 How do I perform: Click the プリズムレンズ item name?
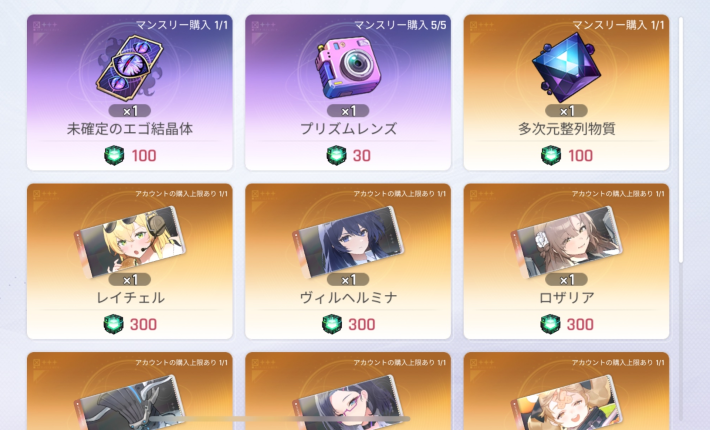(x=348, y=129)
